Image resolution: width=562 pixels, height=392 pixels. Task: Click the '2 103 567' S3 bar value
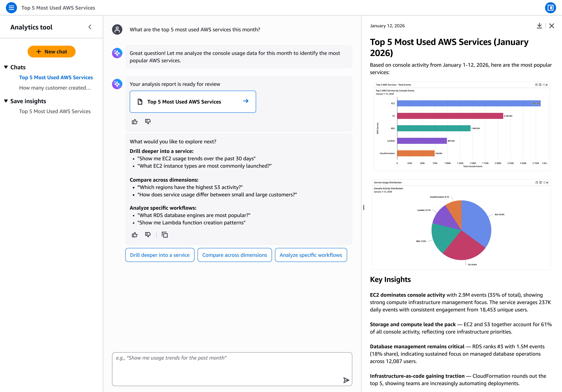[508, 116]
